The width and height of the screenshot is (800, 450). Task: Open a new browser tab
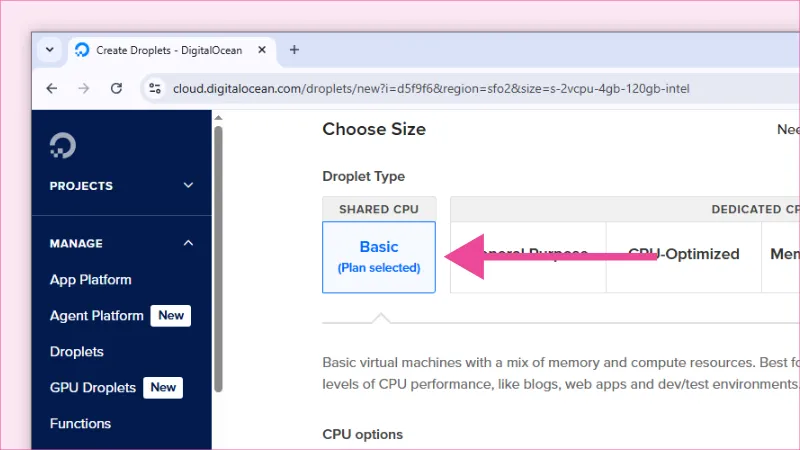pos(294,49)
